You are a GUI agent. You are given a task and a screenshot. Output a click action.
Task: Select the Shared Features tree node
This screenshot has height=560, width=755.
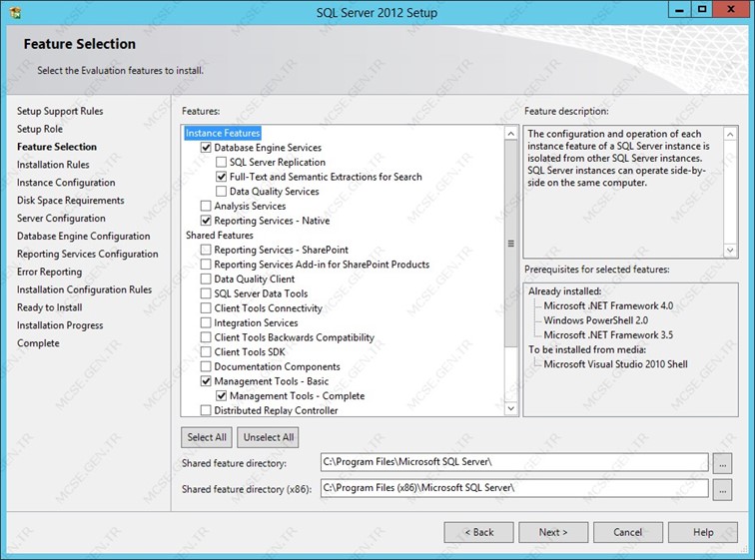(x=220, y=236)
